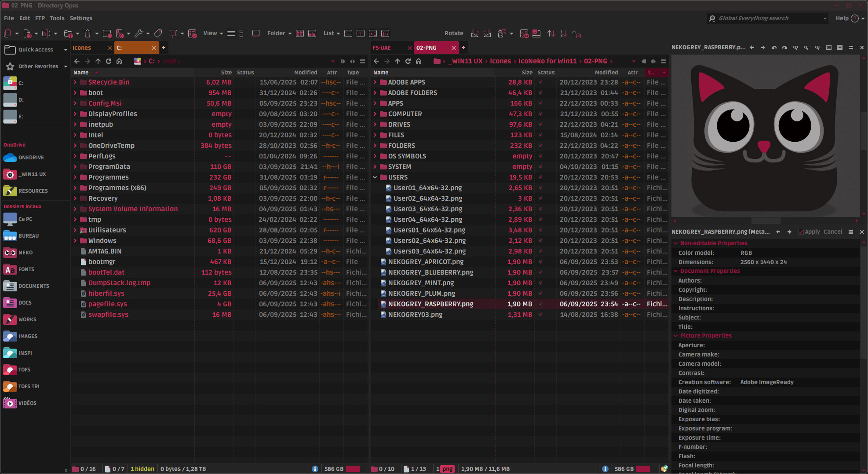The width and height of the screenshot is (868, 474).
Task: Click the tag label icon in toolbar
Action: point(158,33)
